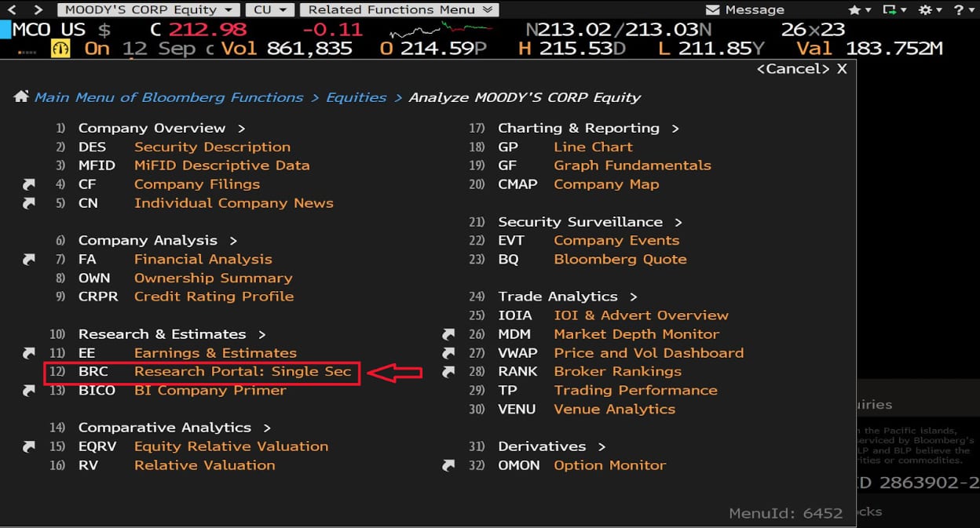Image resolution: width=980 pixels, height=528 pixels.
Task: Expand the Research & Estimates section
Action: (x=172, y=334)
